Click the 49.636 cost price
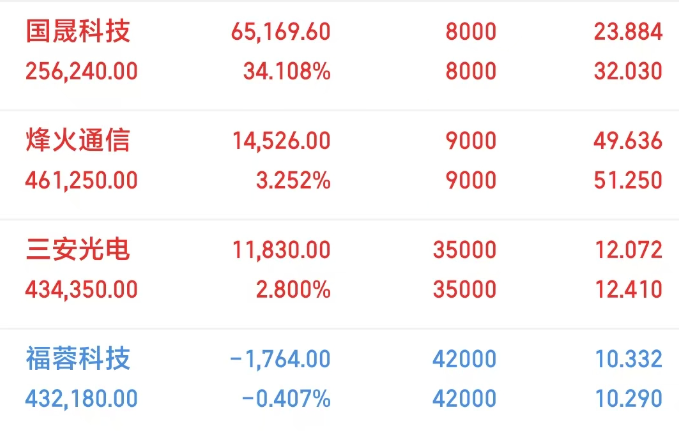This screenshot has height=431, width=679. pyautogui.click(x=628, y=141)
